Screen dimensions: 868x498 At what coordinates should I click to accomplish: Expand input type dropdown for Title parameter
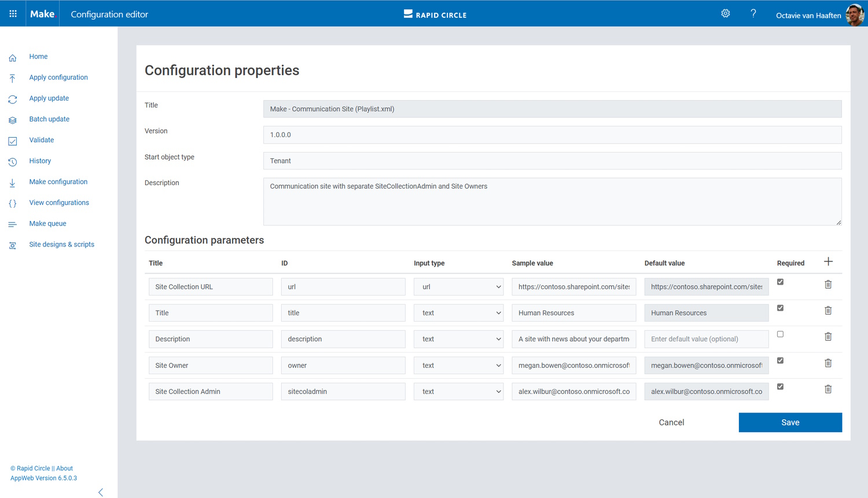458,313
